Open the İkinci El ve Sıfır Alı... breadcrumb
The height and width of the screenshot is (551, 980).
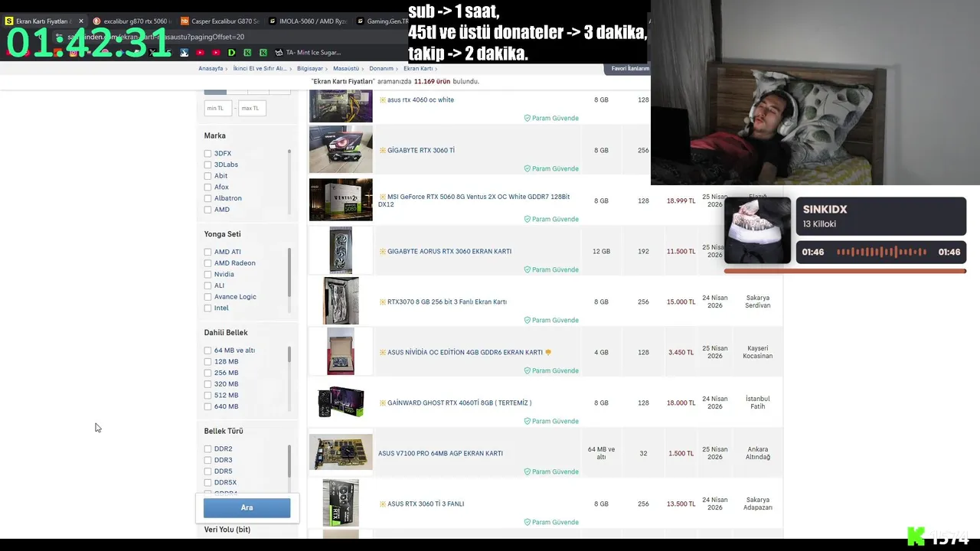point(260,69)
